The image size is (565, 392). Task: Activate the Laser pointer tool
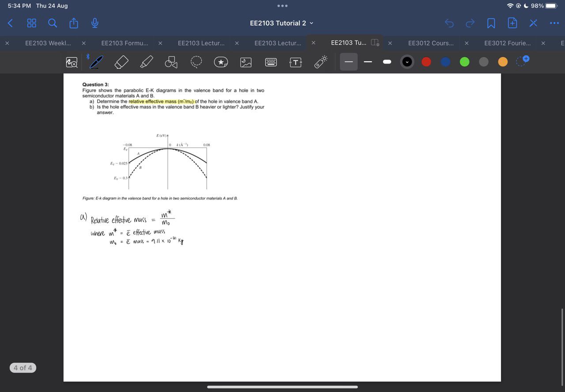(x=320, y=62)
